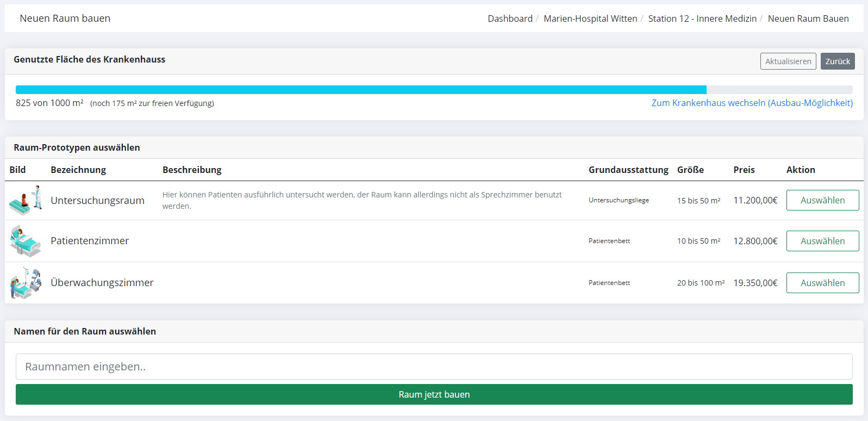Click the Patientenzimmer room image
Image resolution: width=868 pixels, height=421 pixels.
coord(26,241)
